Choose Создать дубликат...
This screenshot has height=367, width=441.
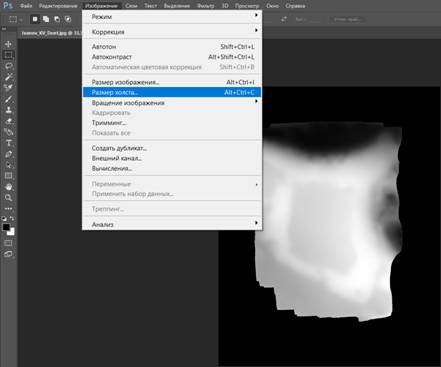[x=172, y=148]
